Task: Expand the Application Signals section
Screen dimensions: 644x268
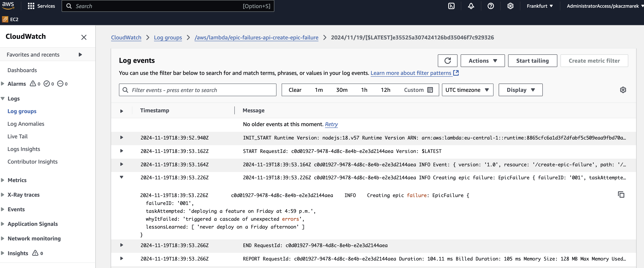Action: (x=3, y=224)
